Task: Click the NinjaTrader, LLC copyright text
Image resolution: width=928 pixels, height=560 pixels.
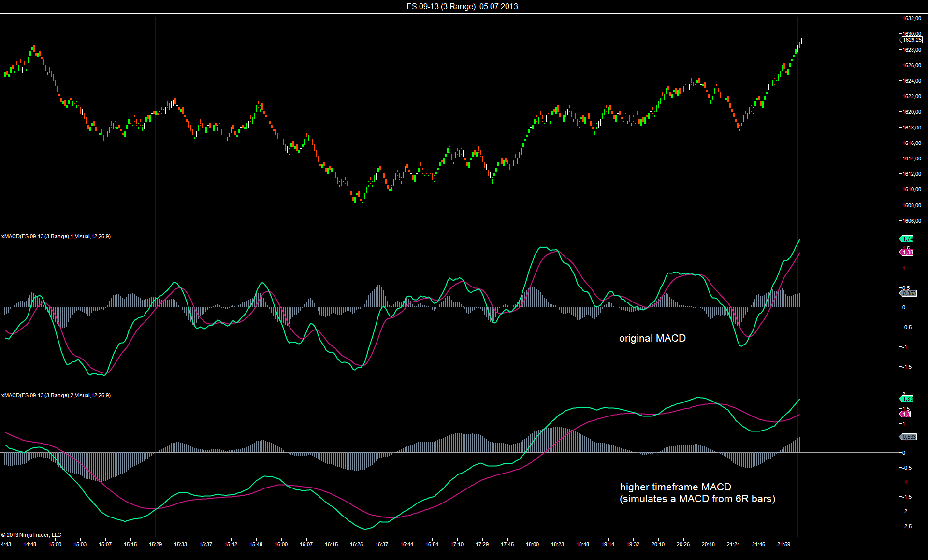Action: click(31, 535)
